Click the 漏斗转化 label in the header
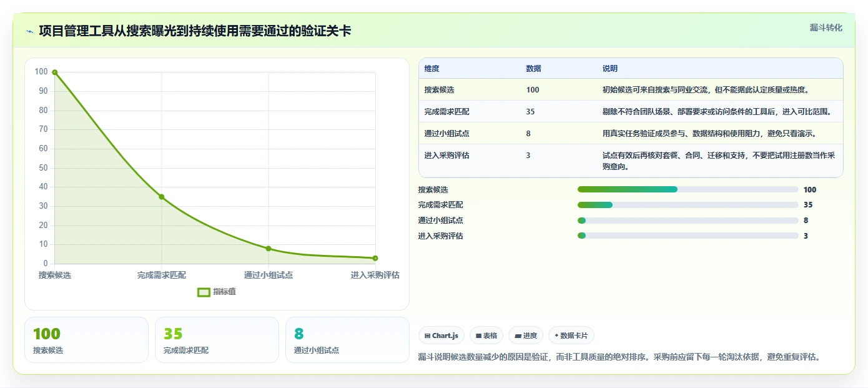This screenshot has height=388, width=868. click(826, 27)
